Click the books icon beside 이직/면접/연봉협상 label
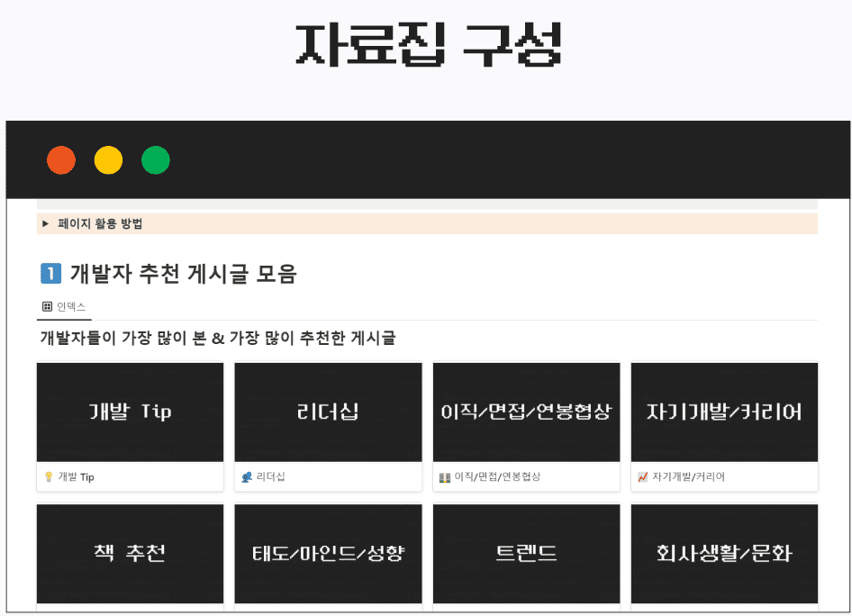852x616 pixels. click(x=443, y=479)
